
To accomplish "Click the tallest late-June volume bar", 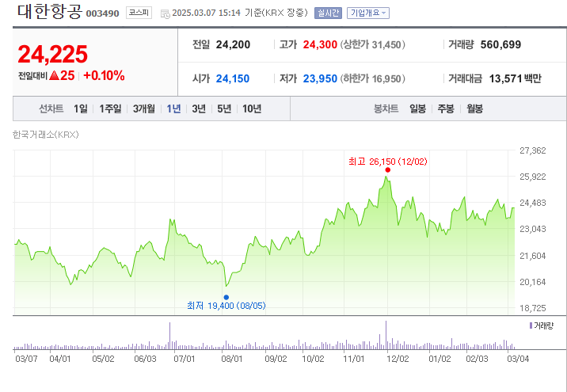I will click(x=169, y=336).
